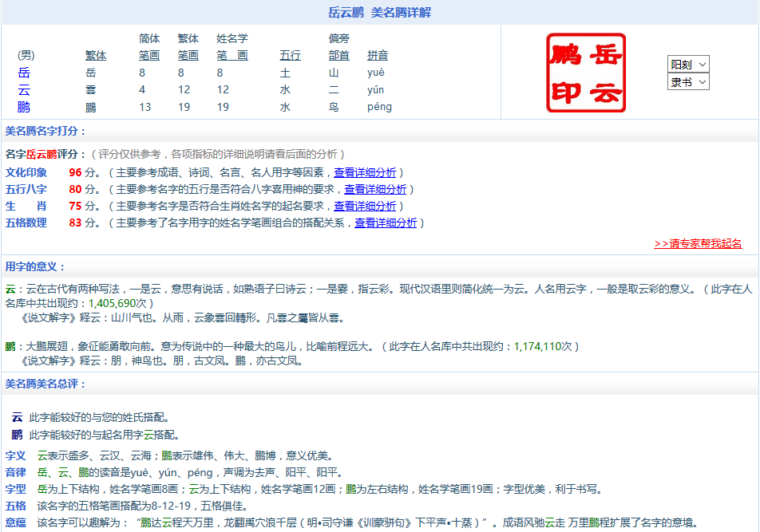Click the 文化印象 score label
The image size is (760, 532).
(x=26, y=172)
